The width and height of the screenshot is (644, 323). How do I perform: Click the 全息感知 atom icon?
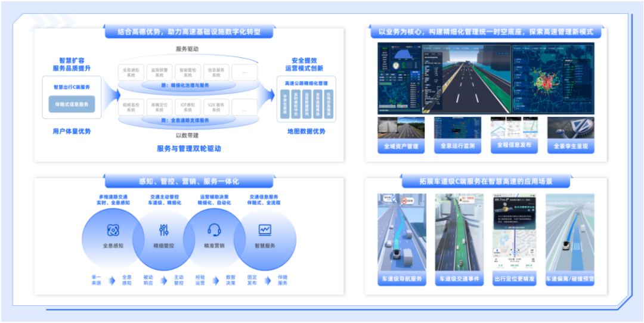pyautogui.click(x=112, y=230)
